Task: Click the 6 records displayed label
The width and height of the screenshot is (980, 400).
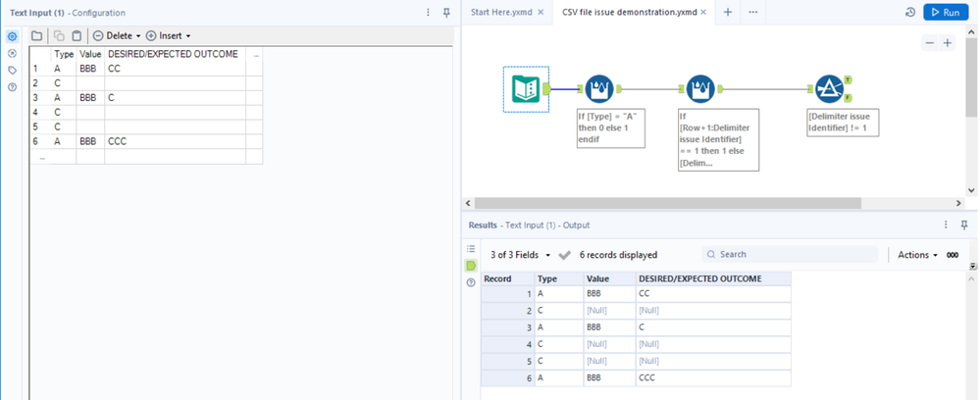Action: (x=618, y=255)
